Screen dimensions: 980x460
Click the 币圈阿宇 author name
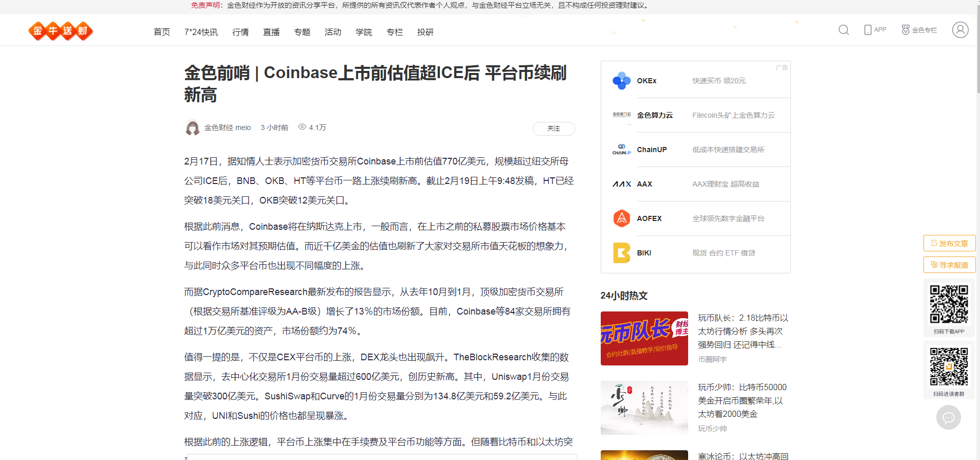tap(712, 359)
